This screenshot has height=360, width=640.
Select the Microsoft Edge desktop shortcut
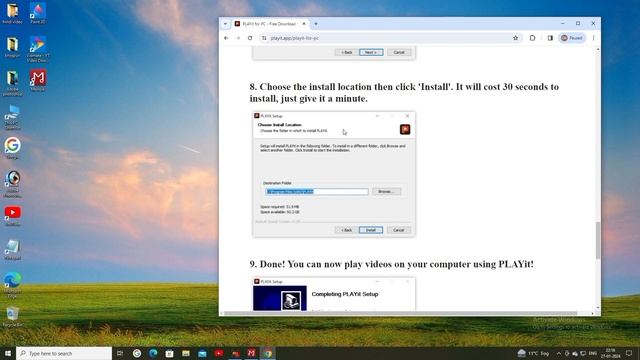click(x=13, y=285)
